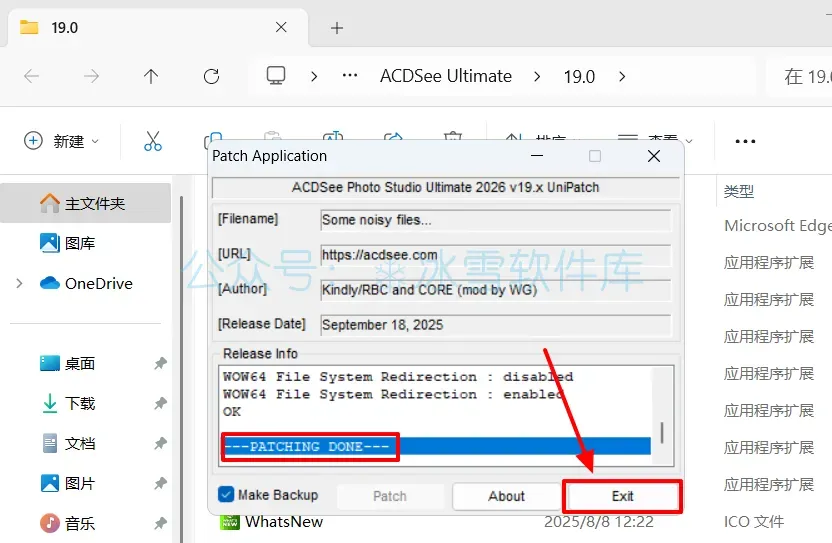The image size is (832, 543).
Task: Add a new Explorer tab with plus
Action: [x=337, y=28]
